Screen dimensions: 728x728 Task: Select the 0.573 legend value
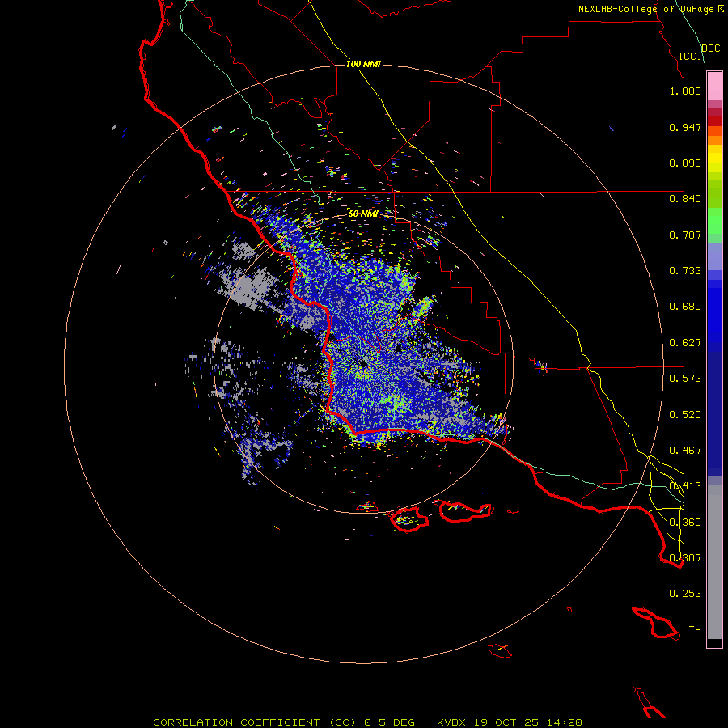(x=685, y=379)
